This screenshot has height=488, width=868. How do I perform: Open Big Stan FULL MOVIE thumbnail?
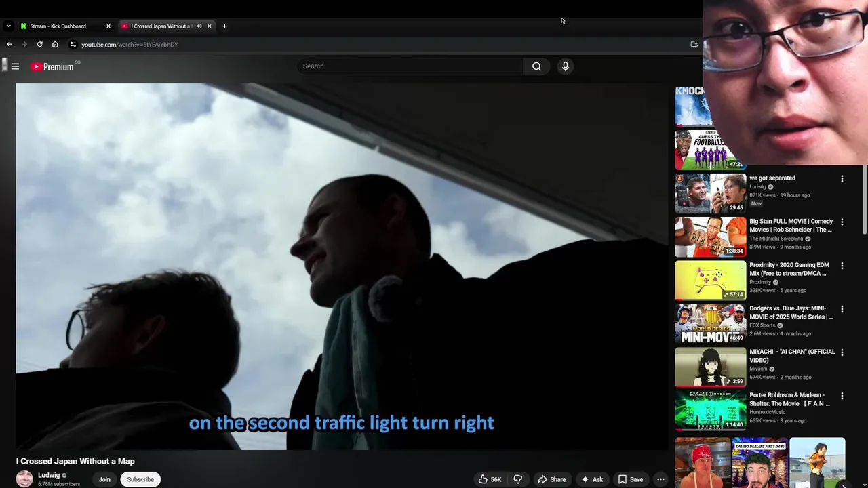[x=710, y=237]
